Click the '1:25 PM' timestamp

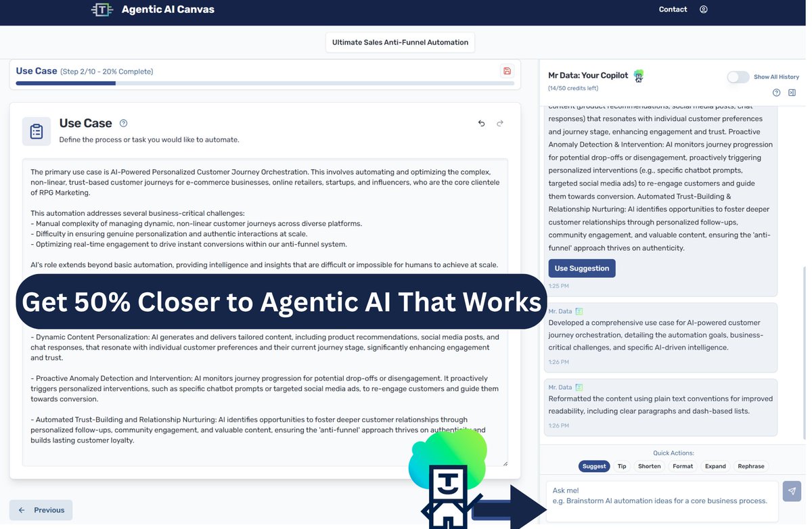point(558,286)
